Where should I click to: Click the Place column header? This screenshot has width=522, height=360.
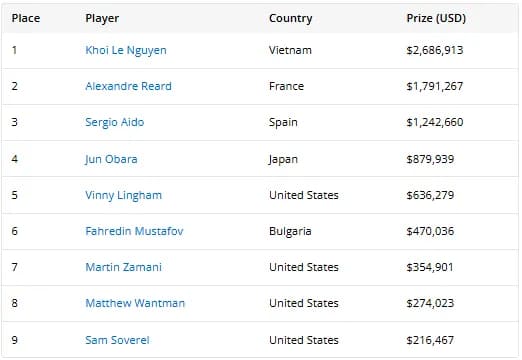pos(26,18)
